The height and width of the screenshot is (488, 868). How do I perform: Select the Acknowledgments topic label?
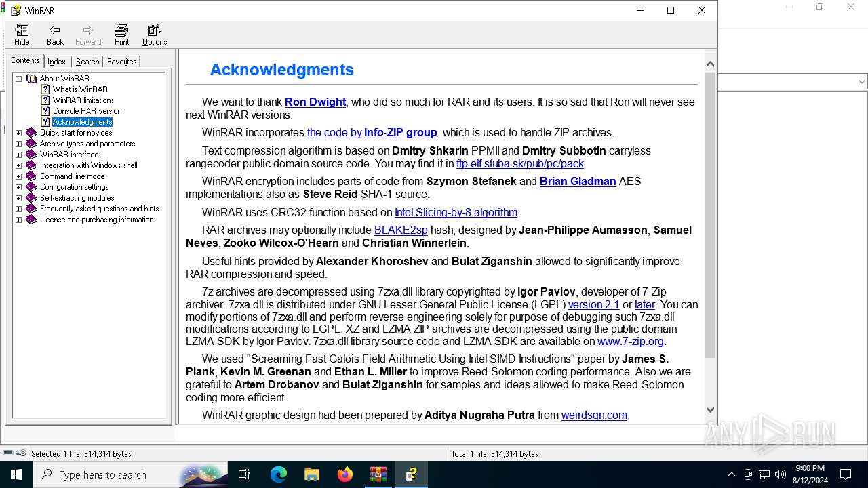click(x=82, y=122)
